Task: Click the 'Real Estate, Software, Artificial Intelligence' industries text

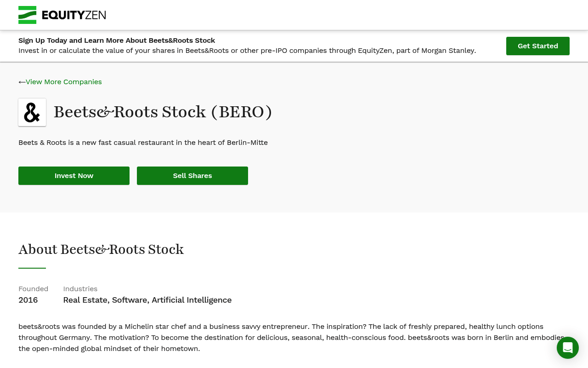Action: pyautogui.click(x=147, y=300)
